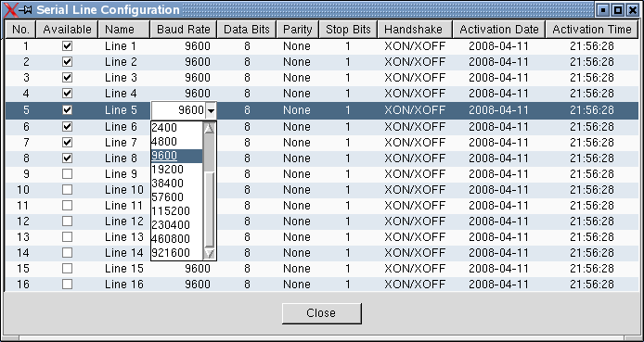Uncheck Available checkbox for Line 8
Screen dimensions: 644x342
tap(67, 158)
